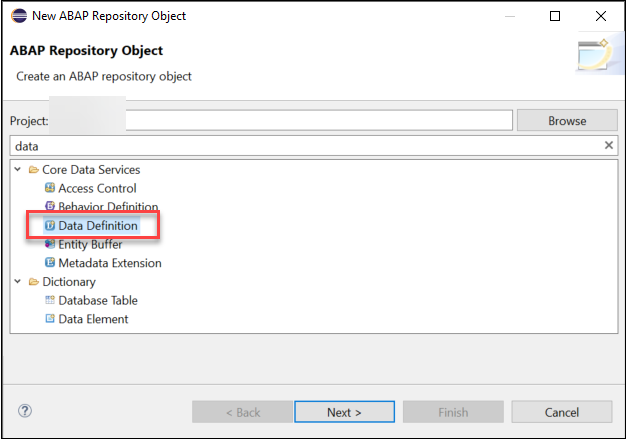Select the Core Data Services folder label
The width and height of the screenshot is (627, 439).
[91, 170]
